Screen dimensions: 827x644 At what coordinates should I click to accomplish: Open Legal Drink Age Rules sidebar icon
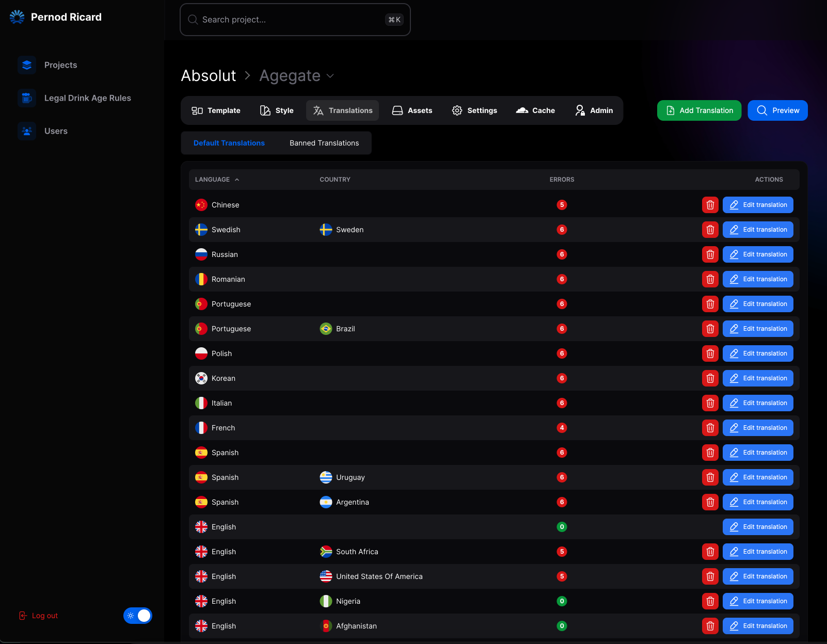pos(27,98)
